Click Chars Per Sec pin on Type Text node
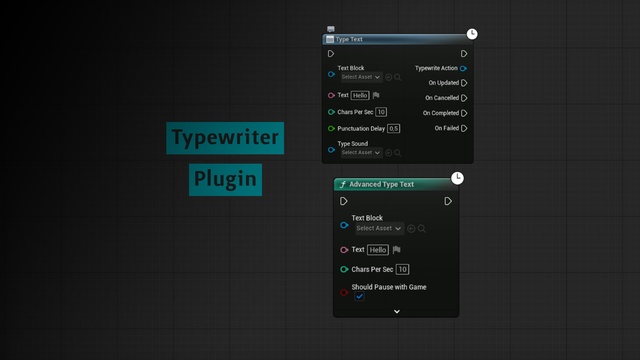 tap(331, 112)
